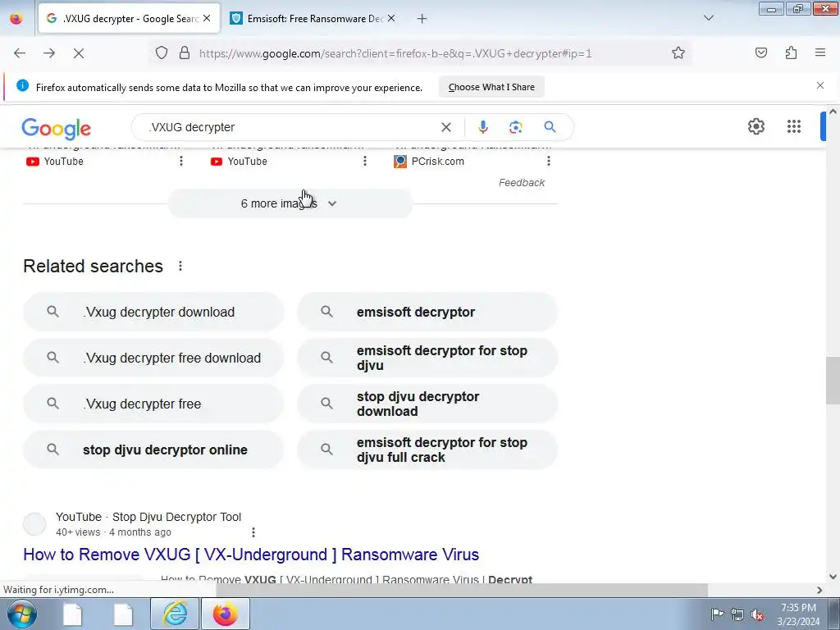Open Google apps grid
840x630 pixels.
(x=794, y=126)
